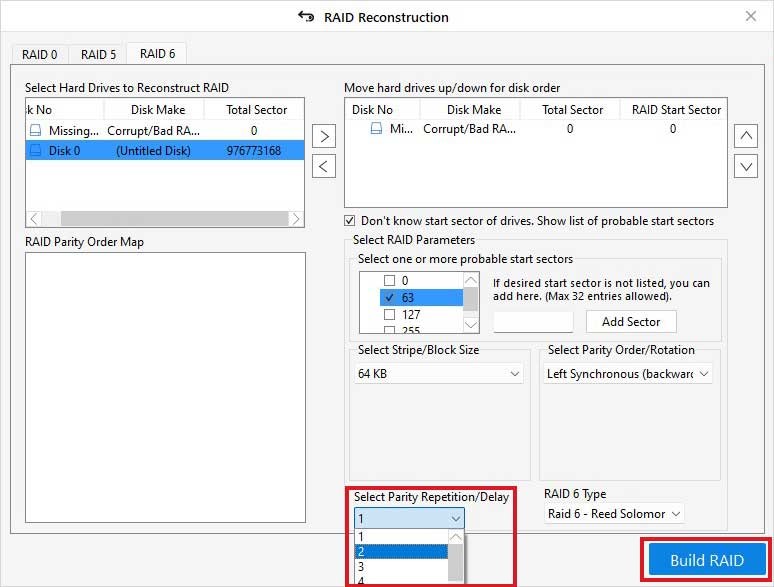Click the Disk 0 drive icon
The height and width of the screenshot is (587, 774).
point(36,151)
